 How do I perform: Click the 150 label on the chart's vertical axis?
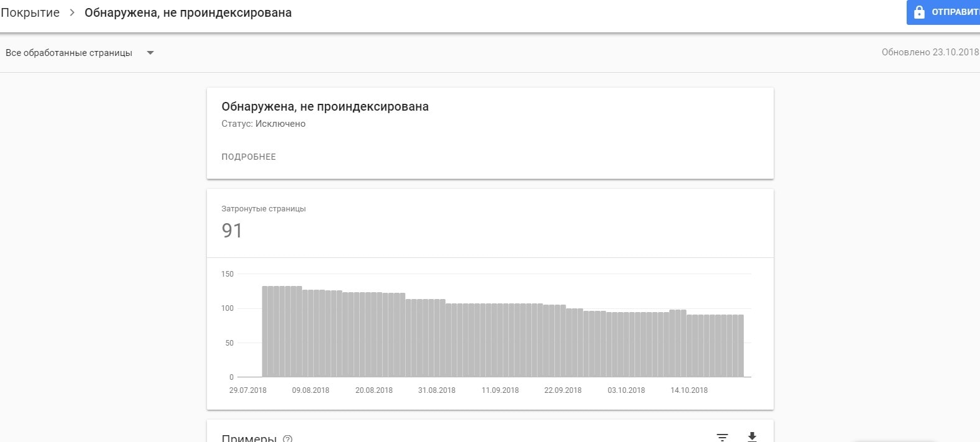coord(227,274)
